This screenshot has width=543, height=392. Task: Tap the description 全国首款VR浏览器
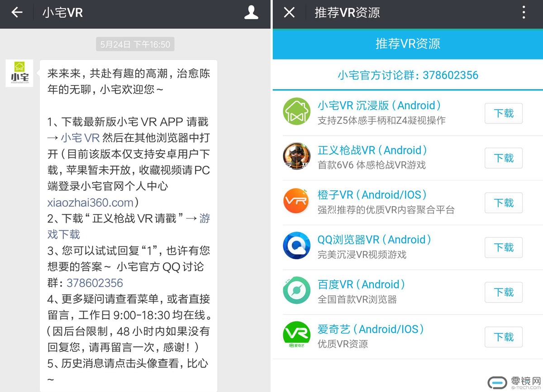(357, 299)
